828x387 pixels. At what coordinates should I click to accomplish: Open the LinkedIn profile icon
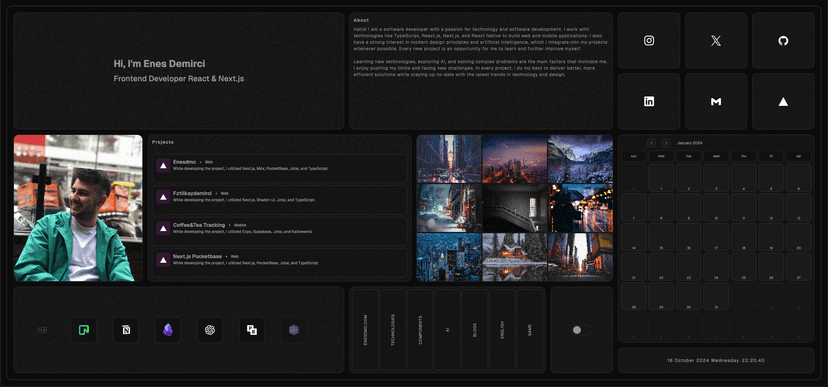pos(649,101)
